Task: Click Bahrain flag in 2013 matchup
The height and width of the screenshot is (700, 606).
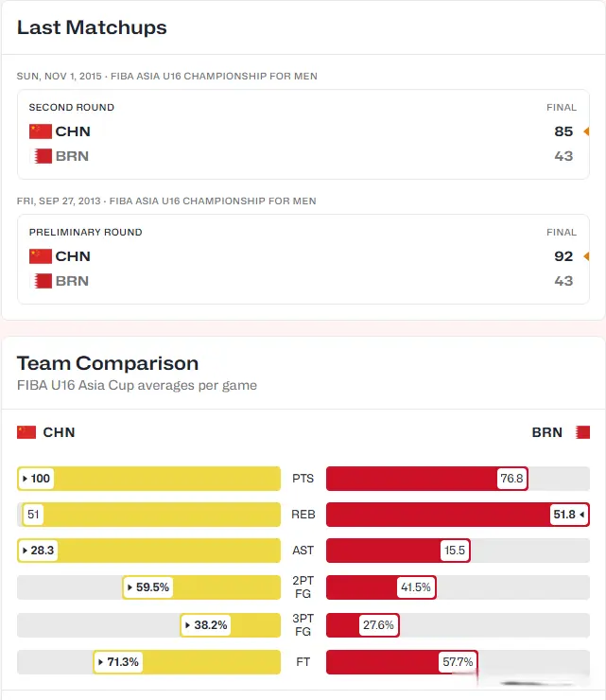Action: [40, 281]
